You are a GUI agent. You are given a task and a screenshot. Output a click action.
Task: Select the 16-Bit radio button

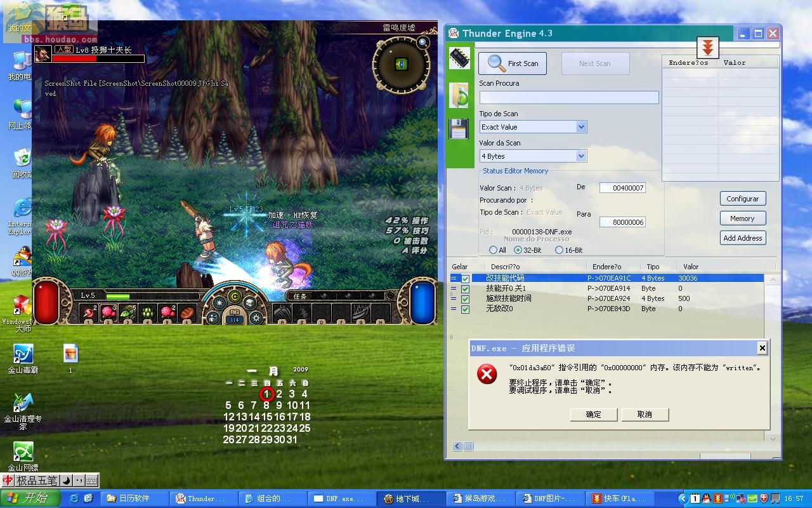(559, 250)
